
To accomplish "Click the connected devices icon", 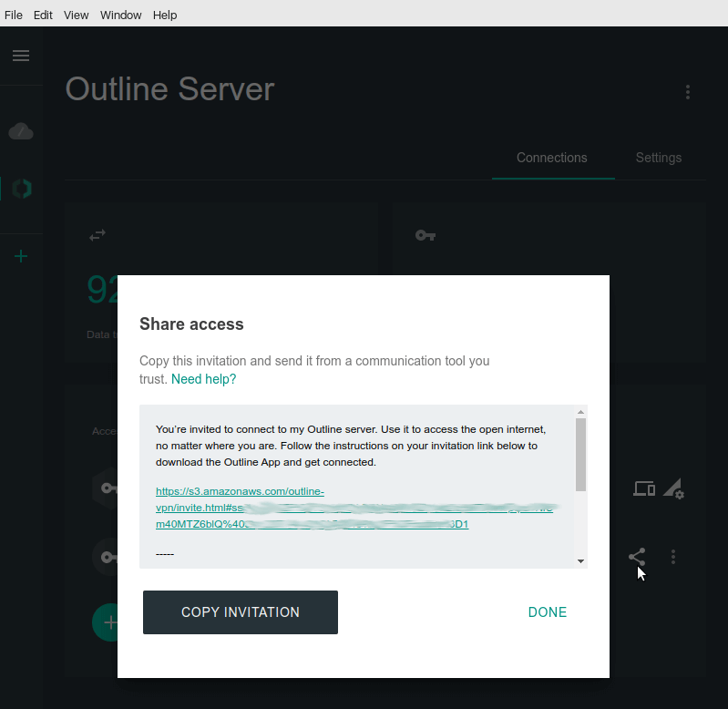I will point(644,489).
